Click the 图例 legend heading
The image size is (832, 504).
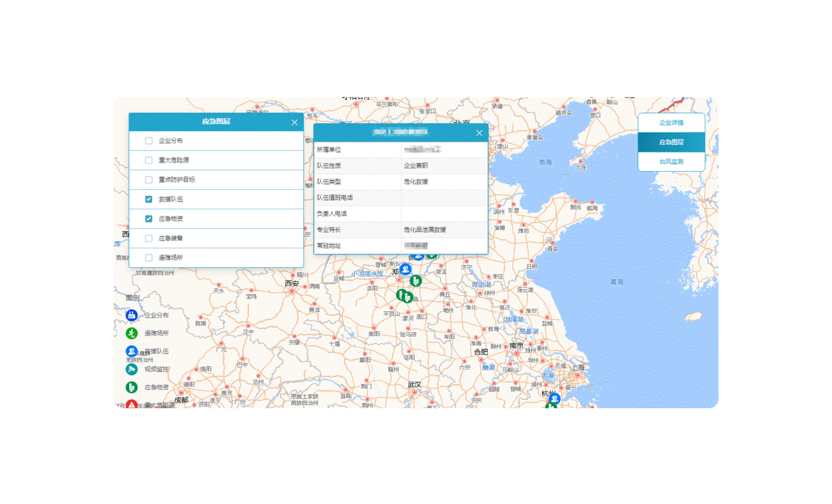132,297
